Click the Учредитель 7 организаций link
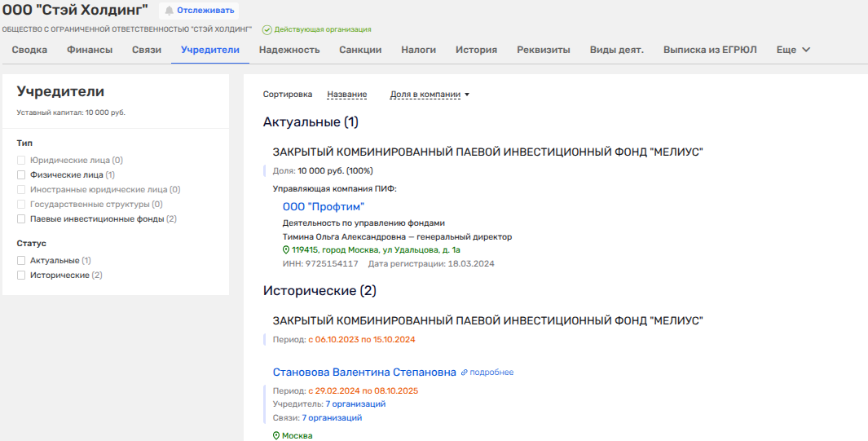This screenshot has height=441, width=868. click(355, 404)
